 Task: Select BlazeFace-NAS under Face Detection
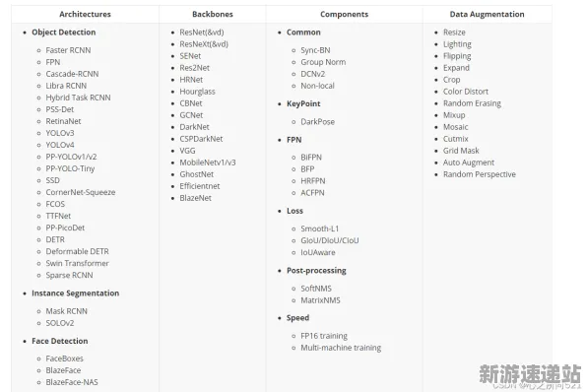point(72,382)
